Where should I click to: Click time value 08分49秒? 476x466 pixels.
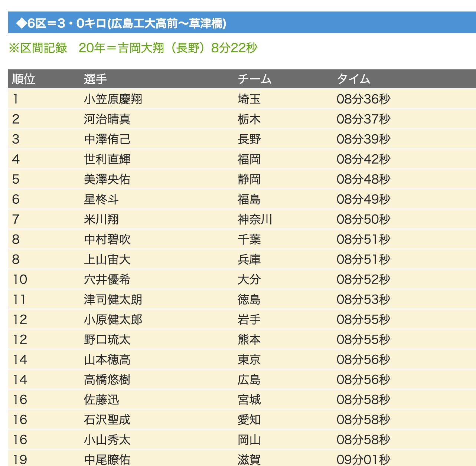[x=363, y=199]
